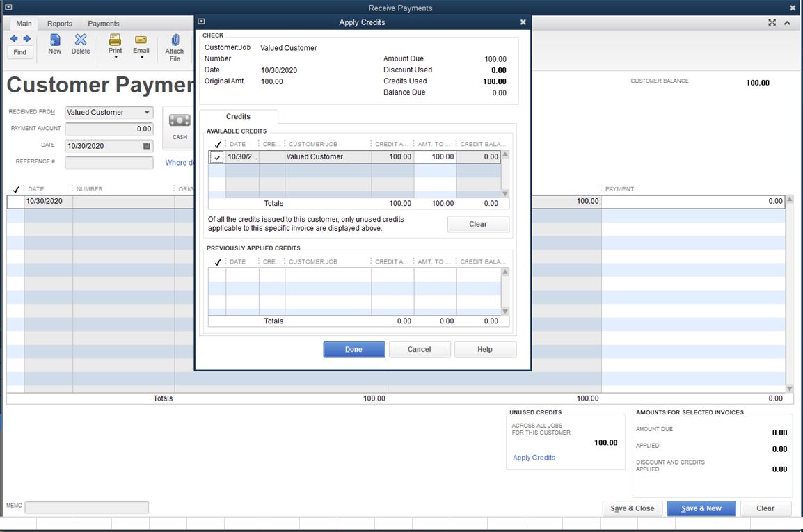This screenshot has height=532, width=803.
Task: Click inside the Memo input field
Action: coord(86,507)
